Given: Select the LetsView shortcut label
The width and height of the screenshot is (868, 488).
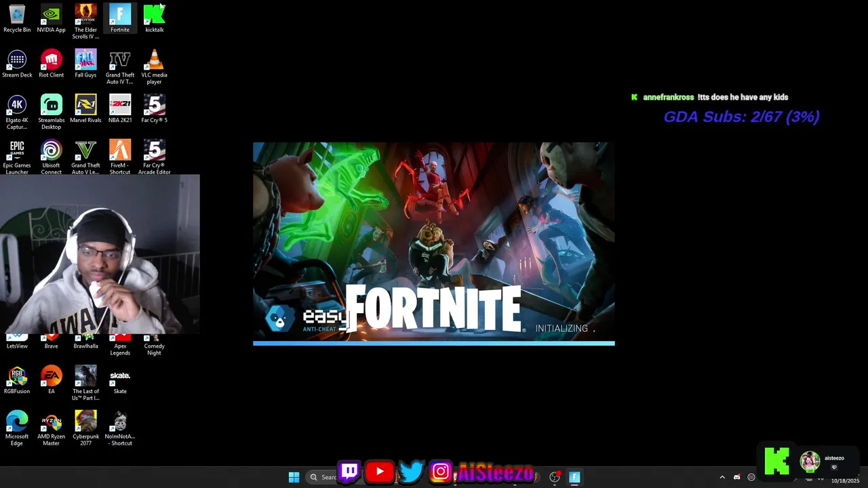Looking at the screenshot, I should tap(17, 346).
